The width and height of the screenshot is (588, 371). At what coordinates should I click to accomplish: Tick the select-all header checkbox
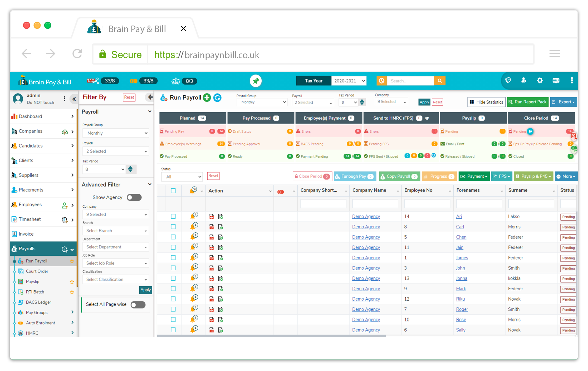173,191
